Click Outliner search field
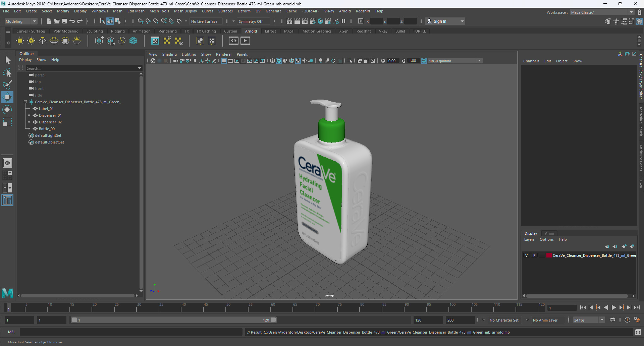The height and width of the screenshot is (346, 644). (80, 68)
